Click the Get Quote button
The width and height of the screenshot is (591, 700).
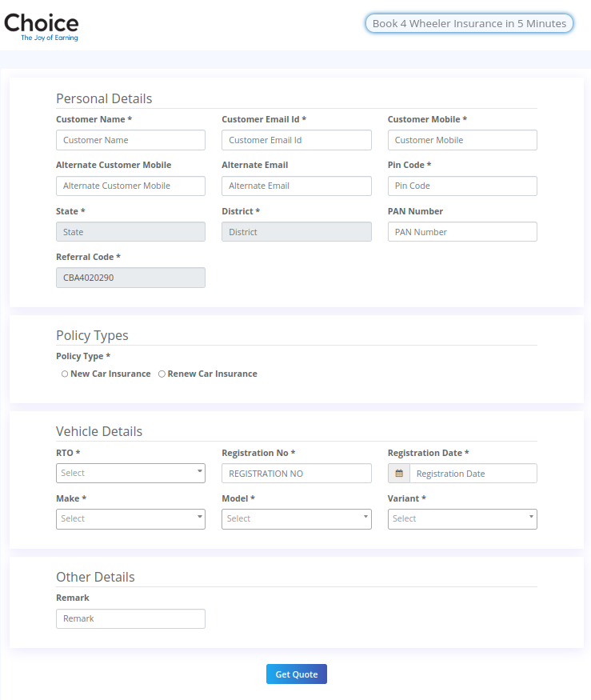tap(297, 674)
